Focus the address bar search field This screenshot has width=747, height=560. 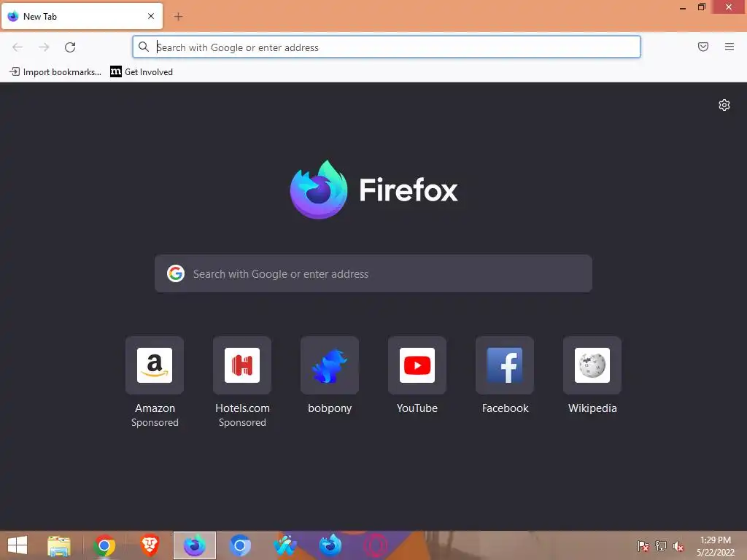pyautogui.click(x=387, y=47)
